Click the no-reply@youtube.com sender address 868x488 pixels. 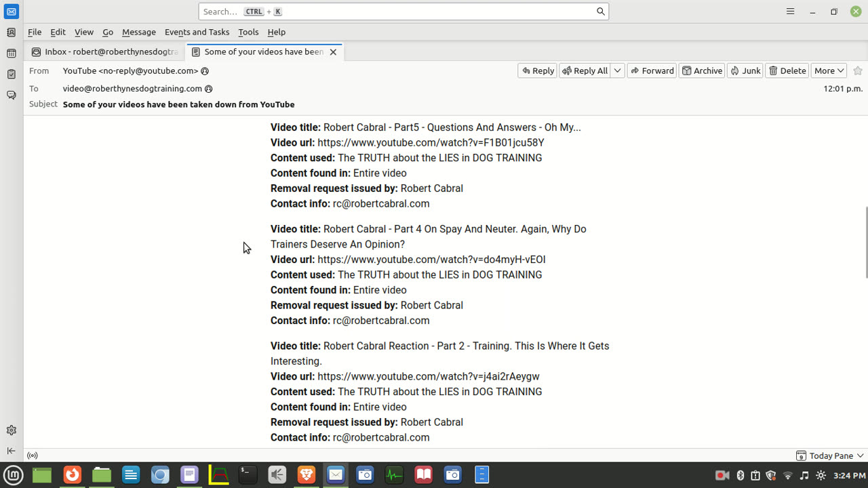(x=131, y=71)
